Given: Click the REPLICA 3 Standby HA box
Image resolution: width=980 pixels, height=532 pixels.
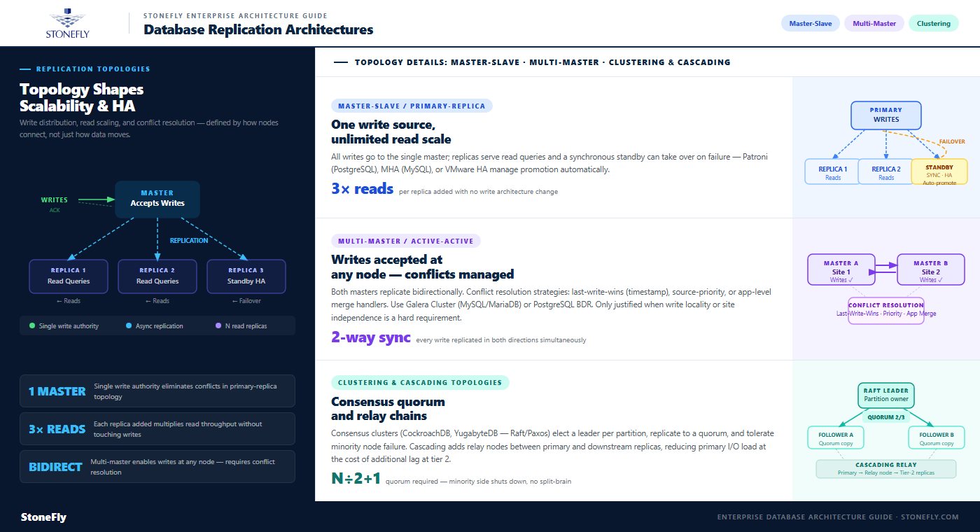Looking at the screenshot, I should coord(246,276).
